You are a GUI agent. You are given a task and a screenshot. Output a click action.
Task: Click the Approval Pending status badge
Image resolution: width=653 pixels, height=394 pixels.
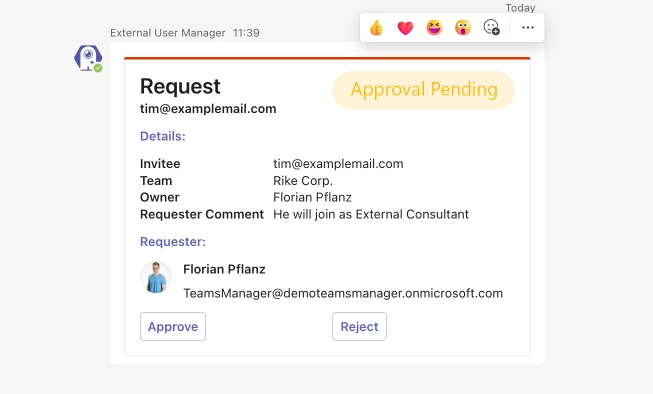click(x=424, y=90)
